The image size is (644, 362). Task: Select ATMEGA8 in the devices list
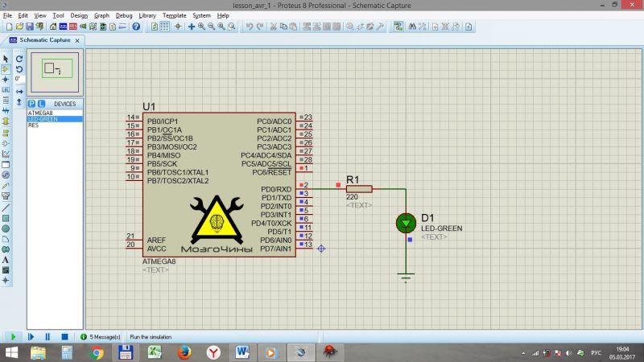point(55,113)
